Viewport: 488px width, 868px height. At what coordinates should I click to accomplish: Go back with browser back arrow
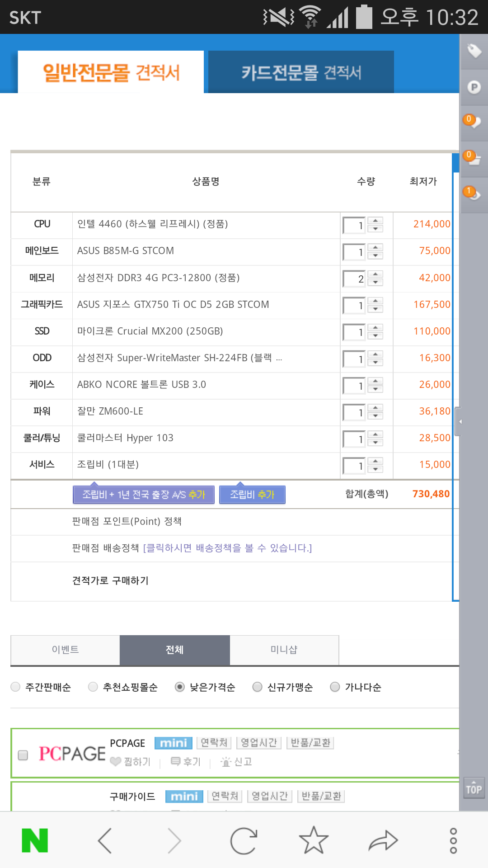pos(105,840)
